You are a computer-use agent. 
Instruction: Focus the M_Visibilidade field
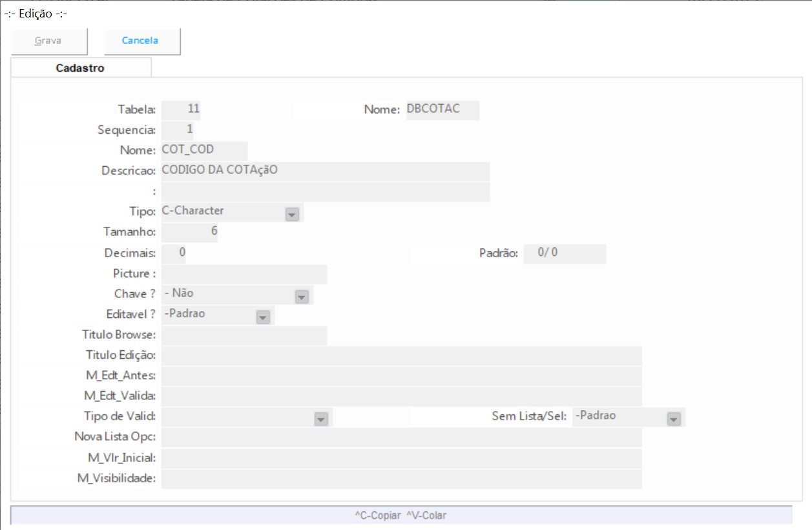[x=401, y=479]
